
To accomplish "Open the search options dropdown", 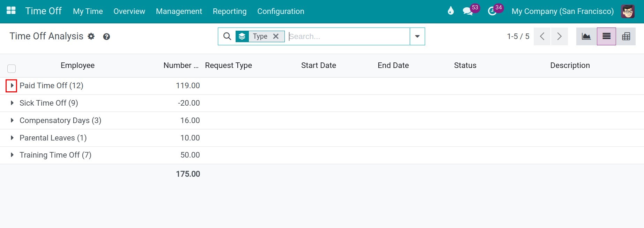I will [417, 36].
